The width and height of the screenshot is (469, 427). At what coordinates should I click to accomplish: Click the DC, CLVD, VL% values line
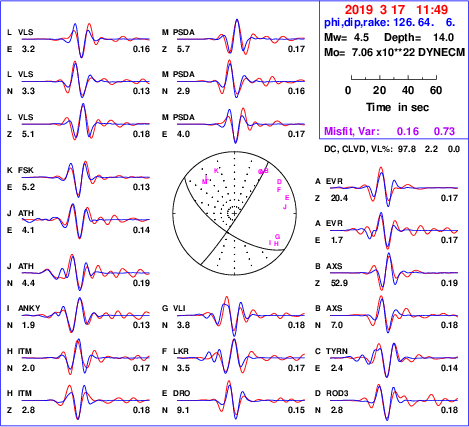click(392, 149)
